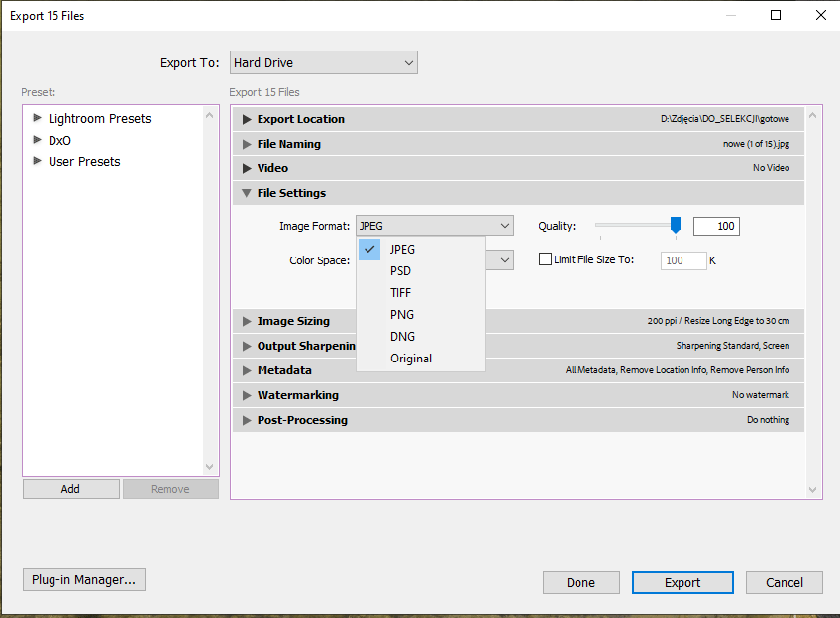
Task: Select DNG image format option
Action: [x=400, y=336]
